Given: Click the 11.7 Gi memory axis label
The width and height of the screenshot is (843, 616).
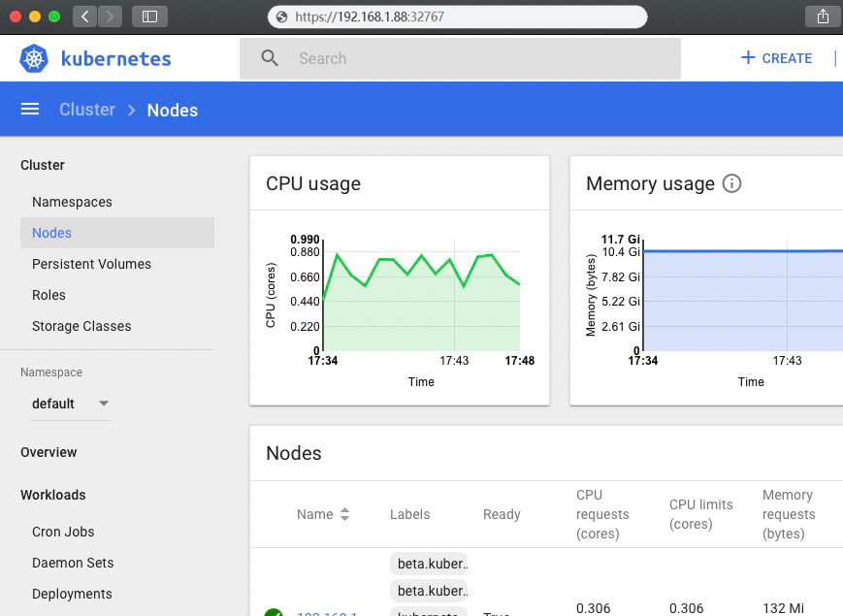Looking at the screenshot, I should [621, 240].
